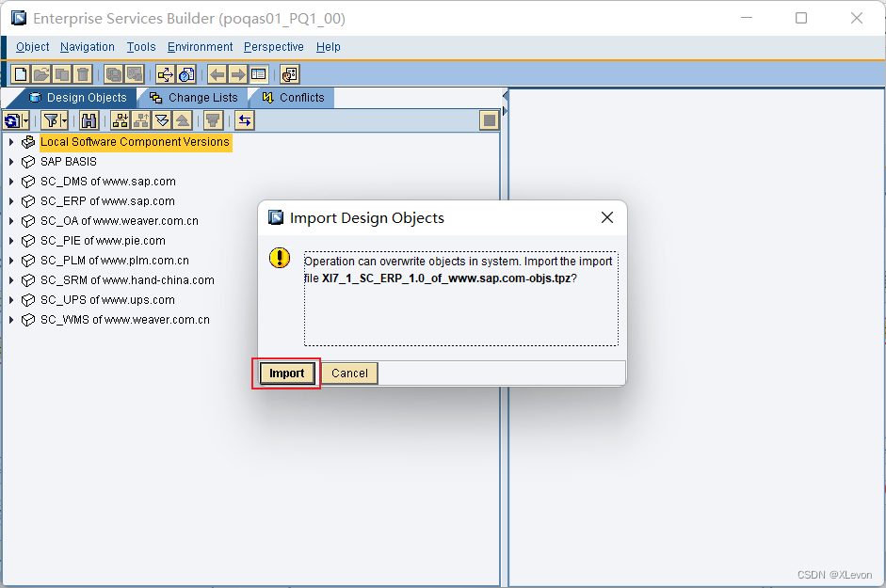Open the Navigation menu
The width and height of the screenshot is (886, 588).
pyautogui.click(x=87, y=47)
